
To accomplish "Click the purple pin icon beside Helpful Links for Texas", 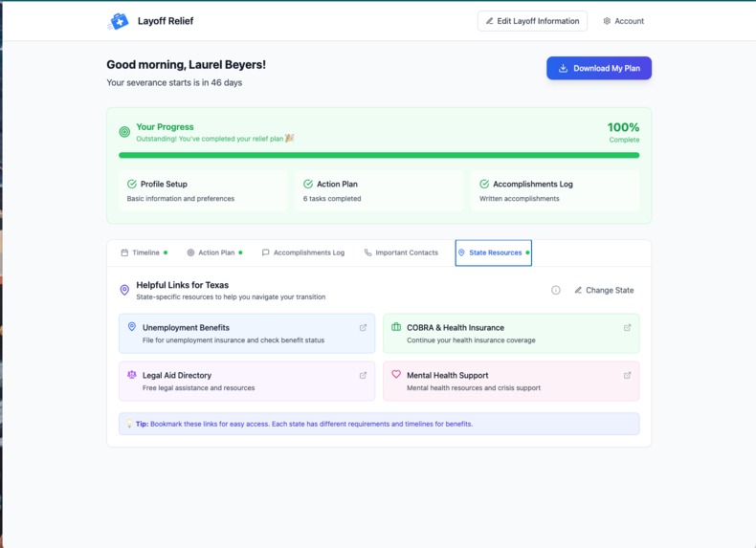I will (x=124, y=290).
